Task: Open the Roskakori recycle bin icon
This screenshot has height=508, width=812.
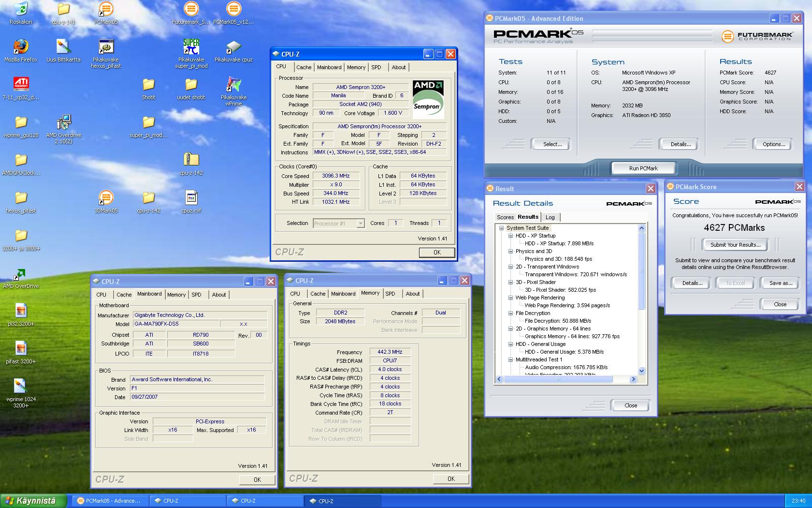Action: (x=21, y=9)
